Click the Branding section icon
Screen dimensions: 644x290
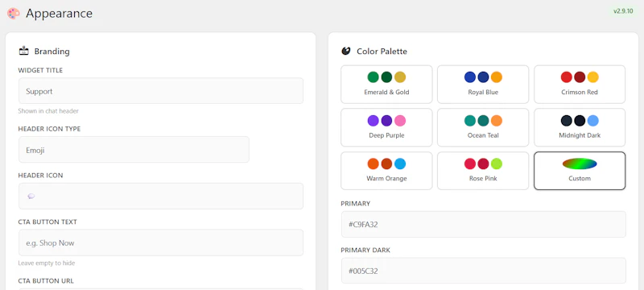point(24,52)
